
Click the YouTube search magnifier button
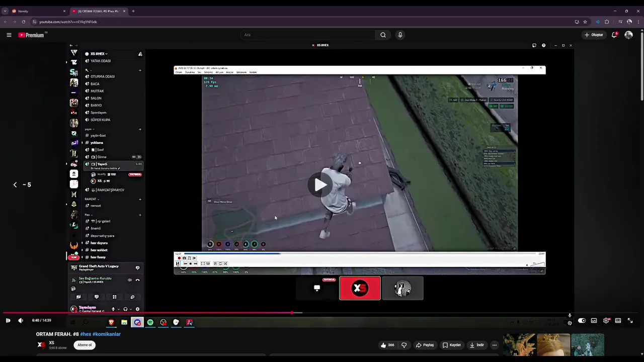tap(383, 35)
